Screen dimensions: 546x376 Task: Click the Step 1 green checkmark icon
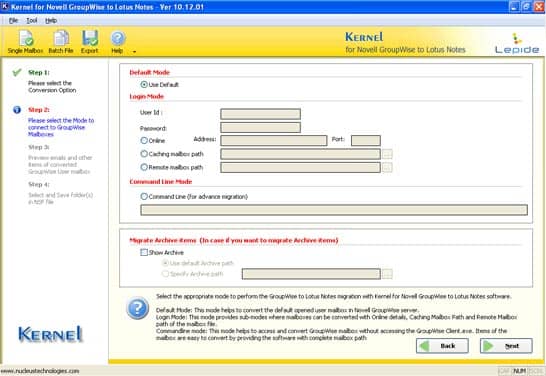17,72
